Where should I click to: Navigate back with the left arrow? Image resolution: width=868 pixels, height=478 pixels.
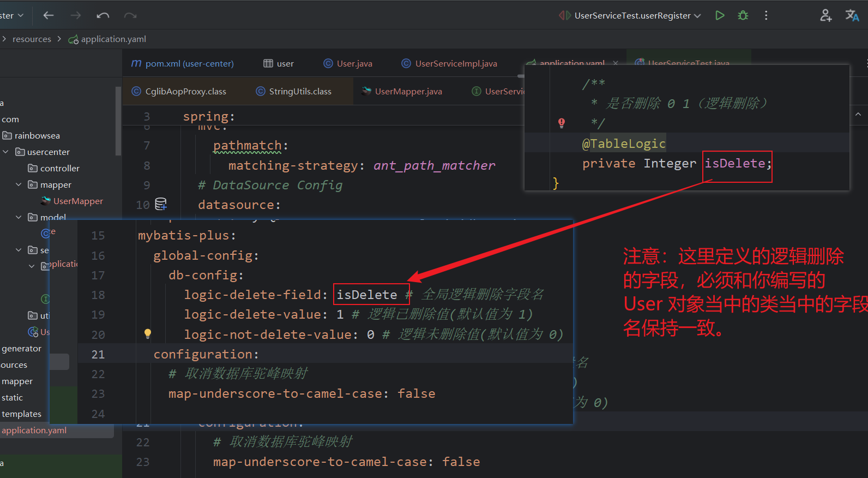(x=49, y=15)
